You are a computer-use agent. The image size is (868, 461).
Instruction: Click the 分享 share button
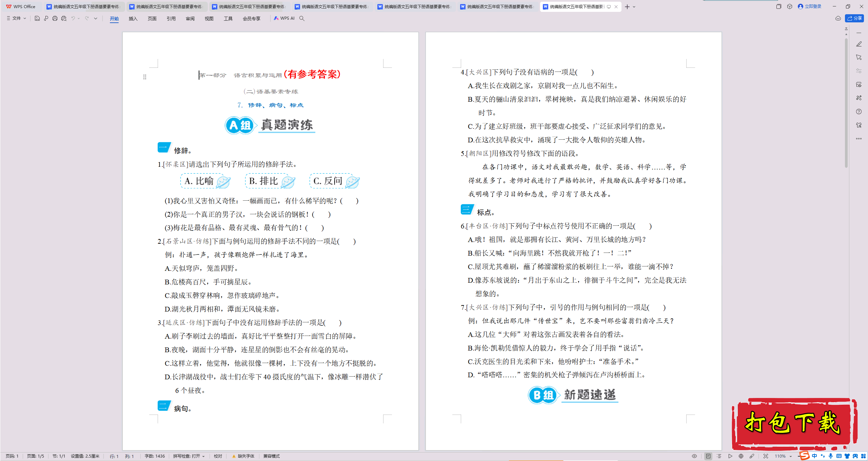(x=854, y=18)
